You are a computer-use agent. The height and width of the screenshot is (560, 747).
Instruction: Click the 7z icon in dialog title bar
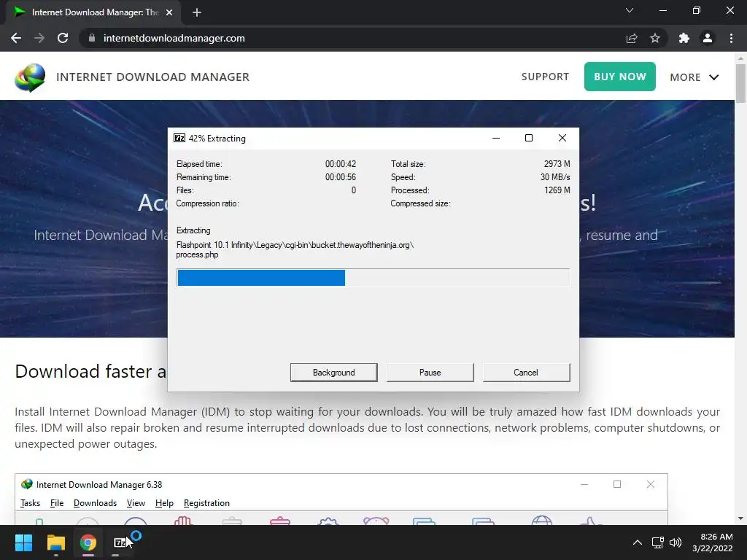pos(179,138)
